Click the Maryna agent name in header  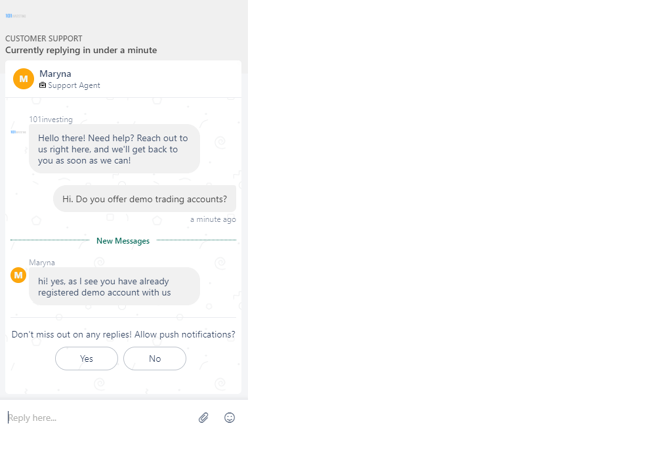55,74
